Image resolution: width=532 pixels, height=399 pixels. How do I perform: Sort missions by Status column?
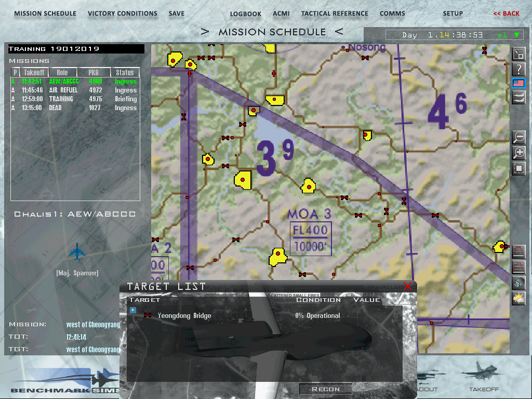[125, 72]
